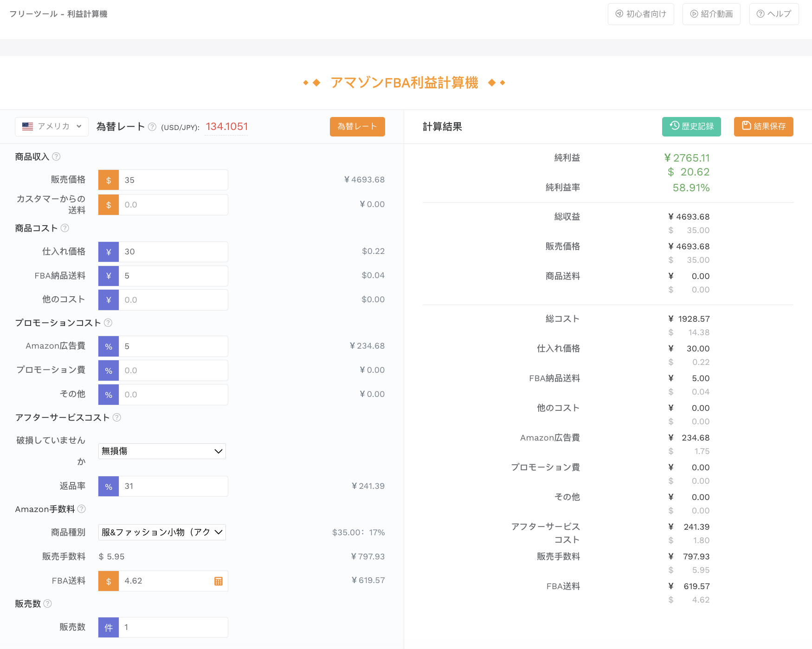Click orange 為替レート button

(x=357, y=127)
